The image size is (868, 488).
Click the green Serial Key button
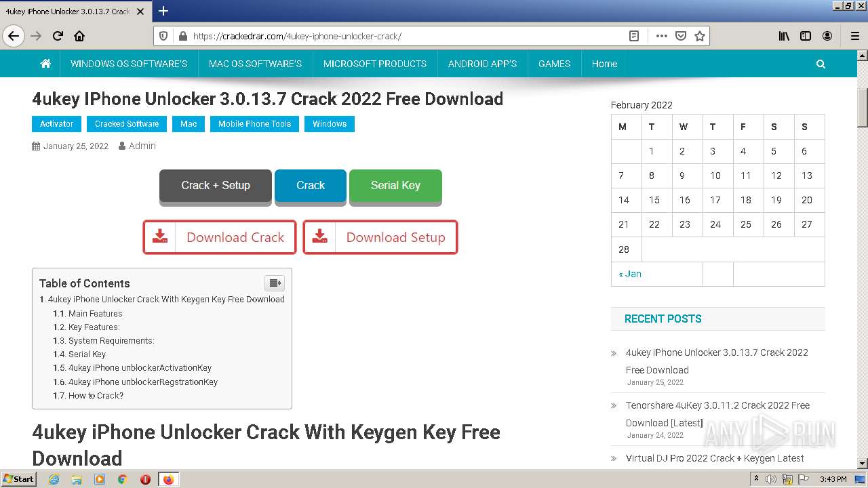pyautogui.click(x=395, y=186)
